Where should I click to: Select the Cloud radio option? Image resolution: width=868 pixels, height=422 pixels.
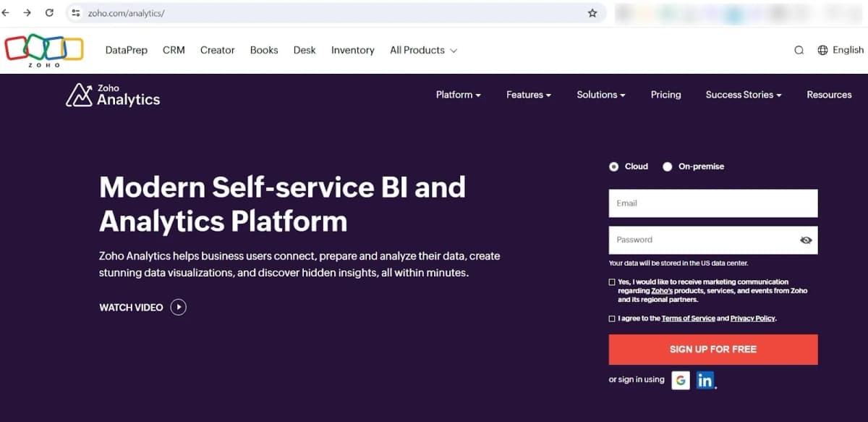tap(614, 166)
